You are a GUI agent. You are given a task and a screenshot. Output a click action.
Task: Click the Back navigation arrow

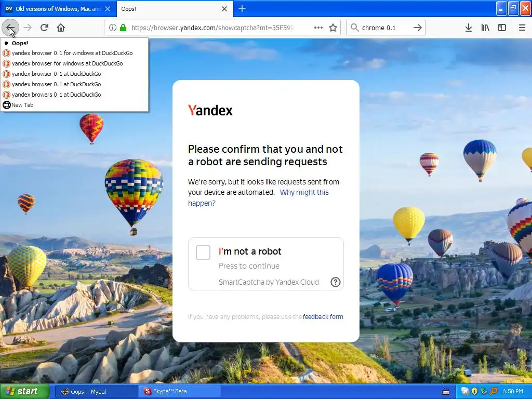tap(10, 28)
